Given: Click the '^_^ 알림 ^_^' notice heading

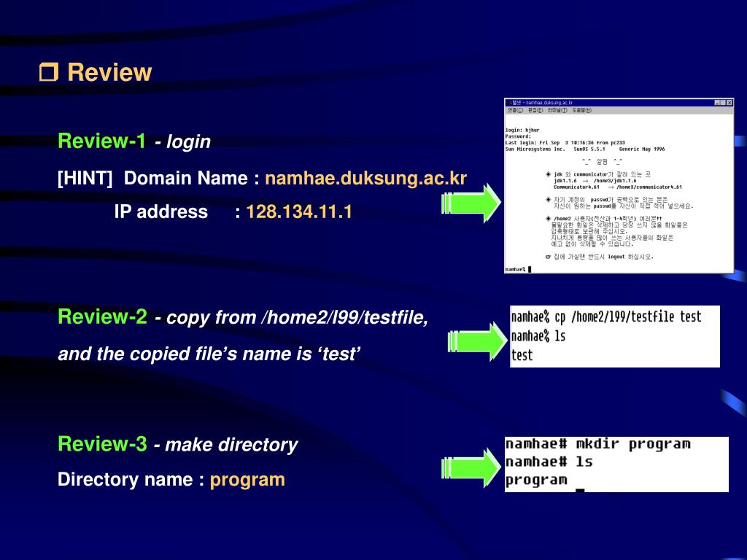Looking at the screenshot, I should point(602,162).
